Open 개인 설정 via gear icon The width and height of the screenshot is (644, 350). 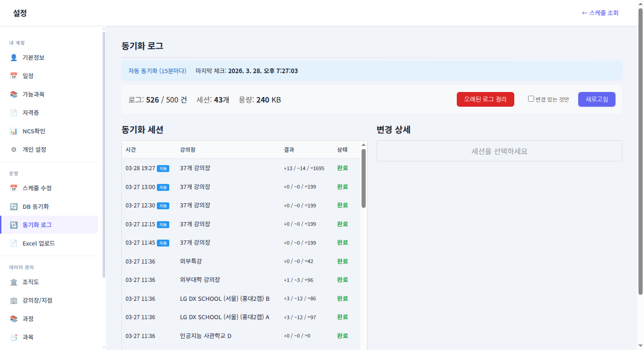[14, 149]
